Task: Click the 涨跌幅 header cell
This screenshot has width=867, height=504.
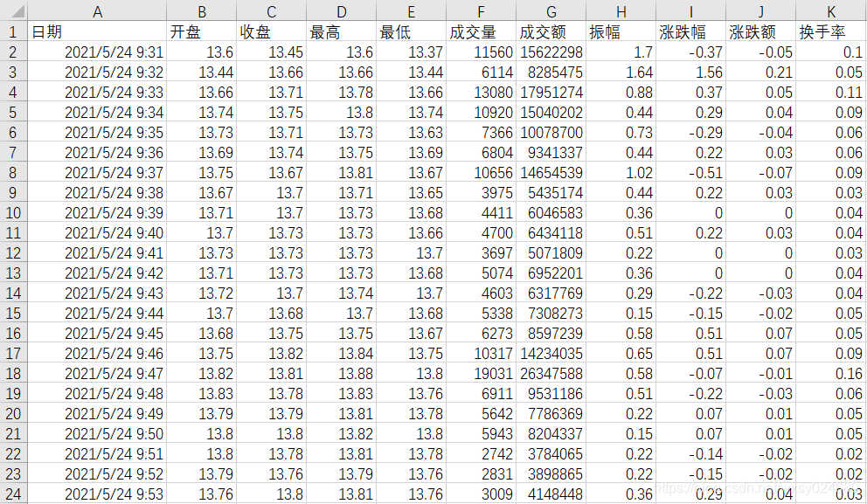Action: pyautogui.click(x=691, y=32)
